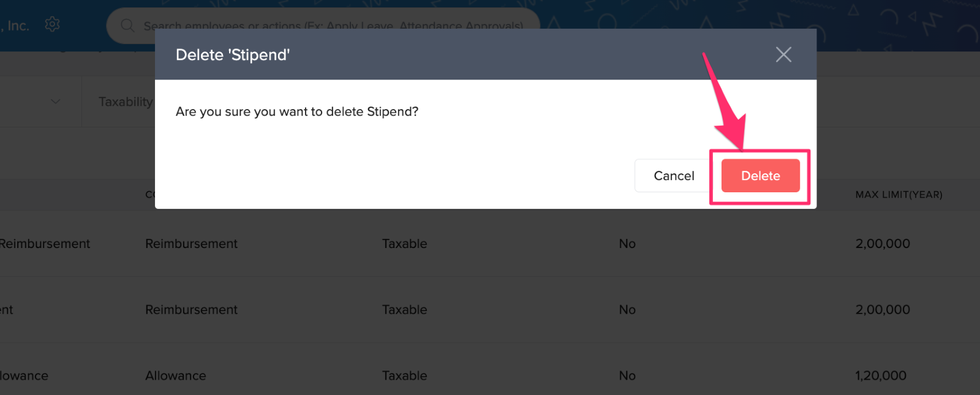This screenshot has width=980, height=395.
Task: Click Taxable in the first Reimbursement row
Action: click(x=404, y=244)
